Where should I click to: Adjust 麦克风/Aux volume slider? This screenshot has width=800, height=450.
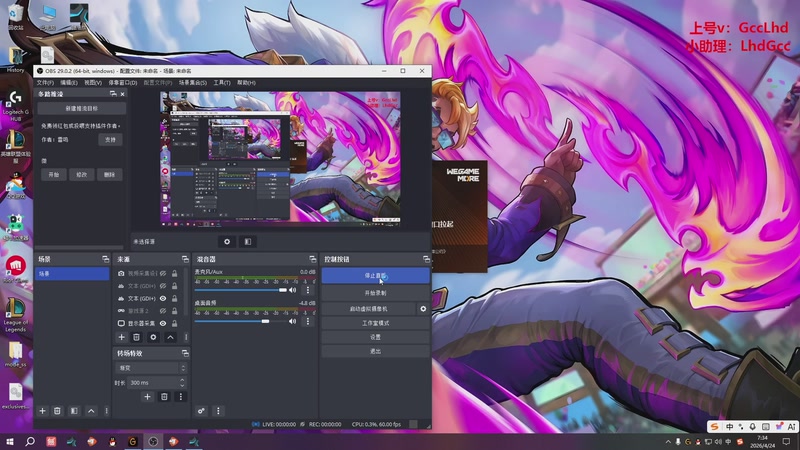241,290
